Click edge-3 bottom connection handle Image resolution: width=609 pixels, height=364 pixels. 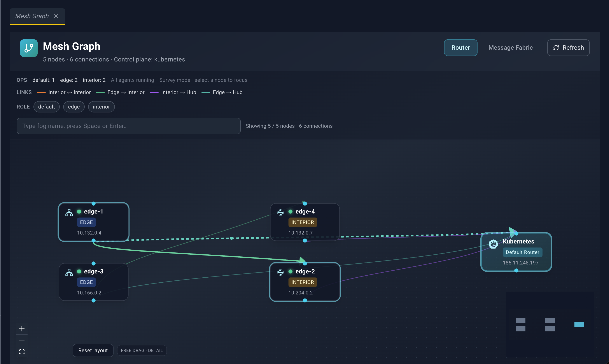coord(93,301)
